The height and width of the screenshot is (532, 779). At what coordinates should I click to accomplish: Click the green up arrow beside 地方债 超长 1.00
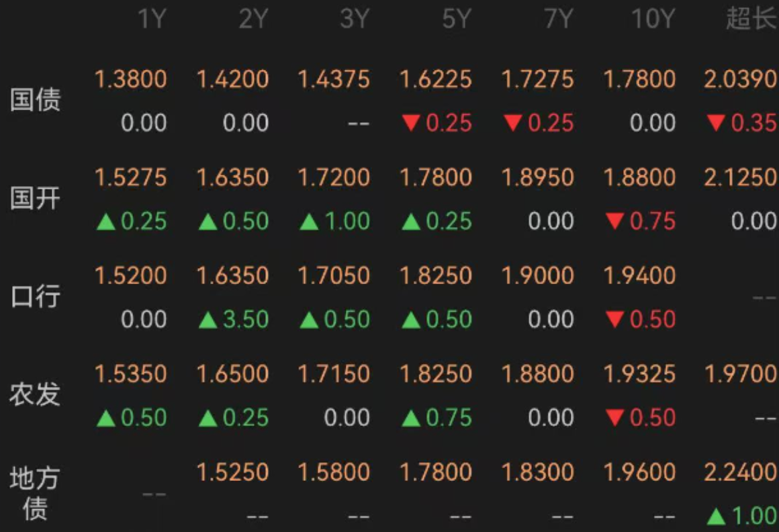[x=716, y=516]
